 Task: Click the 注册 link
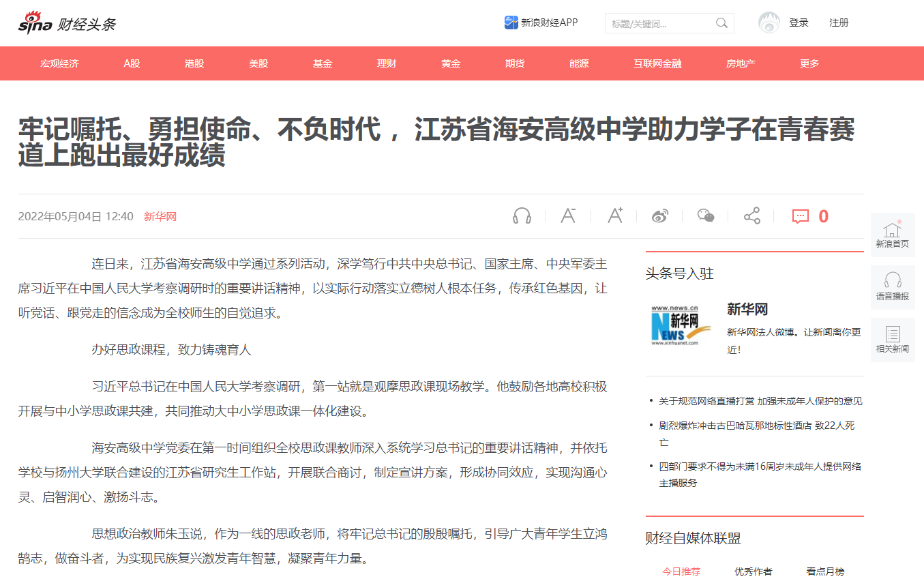tap(839, 23)
